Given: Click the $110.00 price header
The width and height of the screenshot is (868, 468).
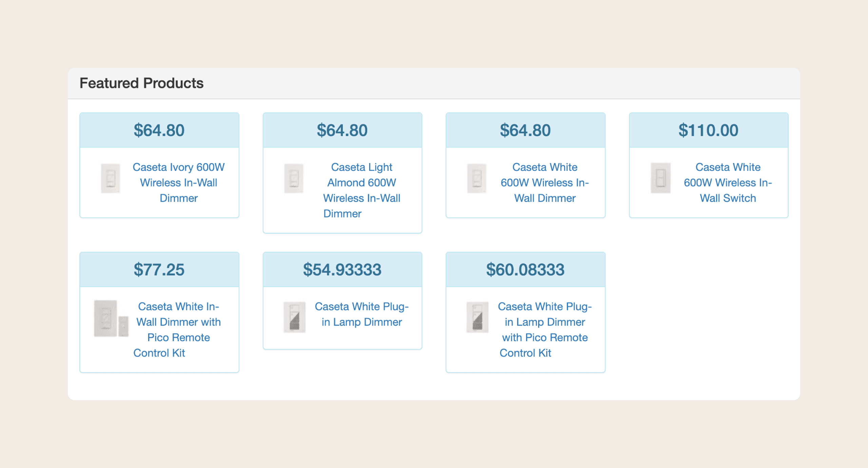Looking at the screenshot, I should (x=709, y=130).
